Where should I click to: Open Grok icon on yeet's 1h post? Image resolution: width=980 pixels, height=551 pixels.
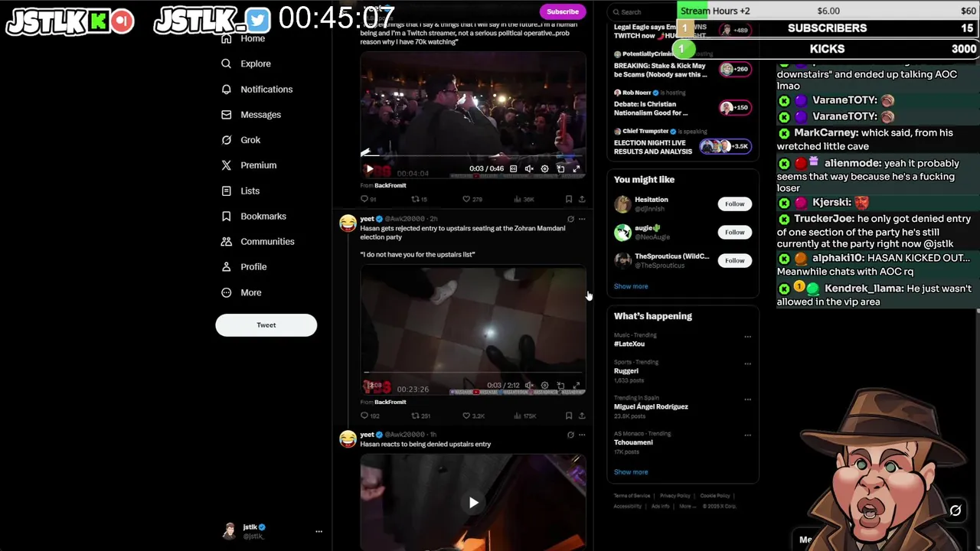point(570,435)
